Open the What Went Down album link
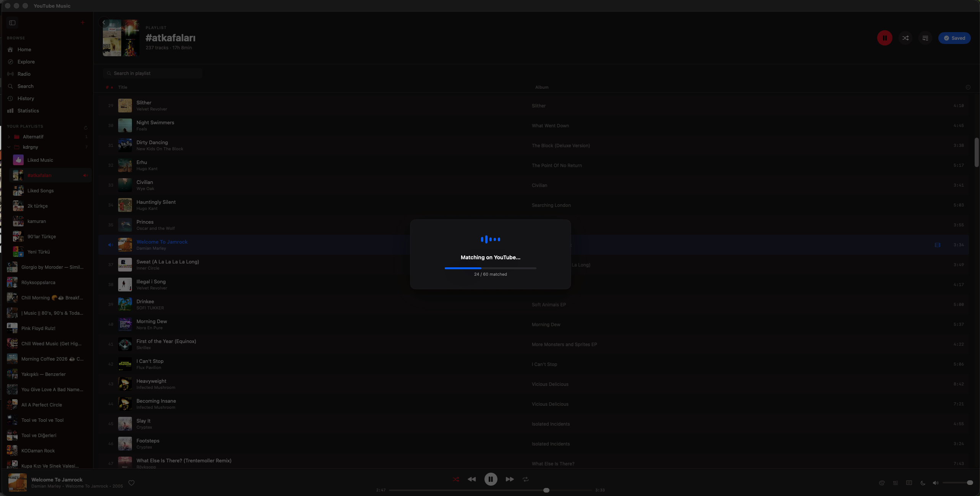Viewport: 980px width, 496px height. tap(550, 125)
